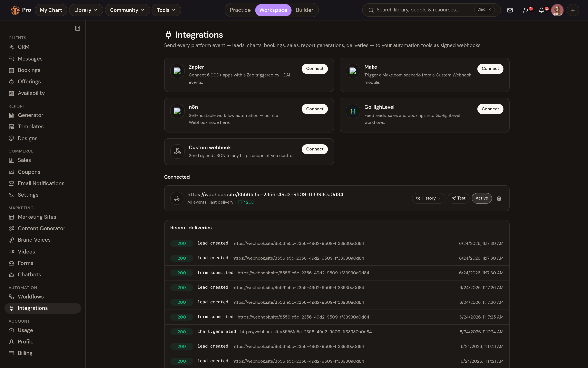Open Brand Voices in sidebar
Viewport: 588px width, 368px height.
click(43, 240)
